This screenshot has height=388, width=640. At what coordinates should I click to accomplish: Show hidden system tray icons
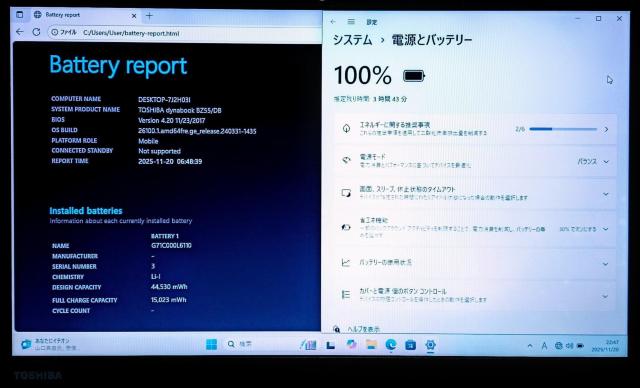click(530, 346)
